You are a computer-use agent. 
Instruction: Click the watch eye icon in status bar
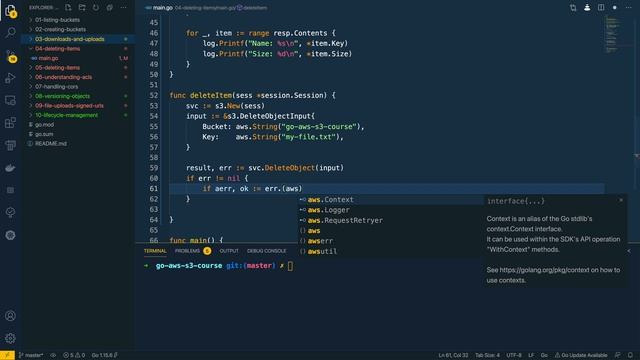pyautogui.click(x=53, y=355)
